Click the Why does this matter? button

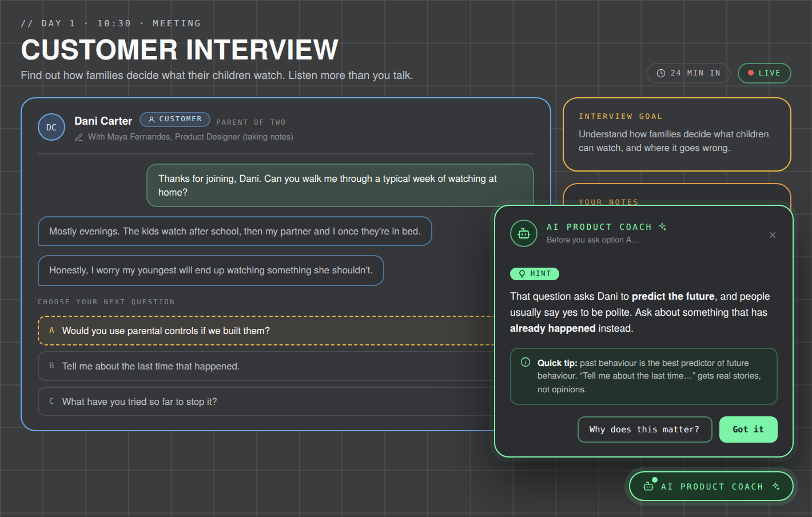(x=644, y=429)
